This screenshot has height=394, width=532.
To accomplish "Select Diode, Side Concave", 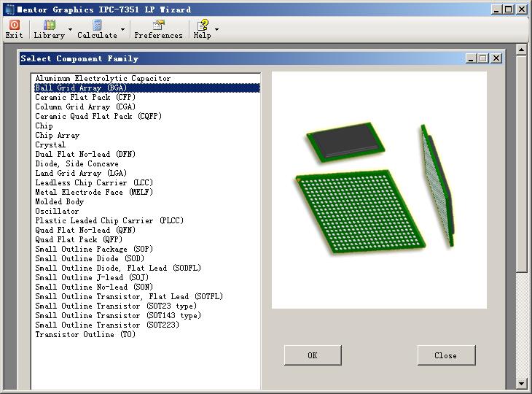I will click(147, 164).
